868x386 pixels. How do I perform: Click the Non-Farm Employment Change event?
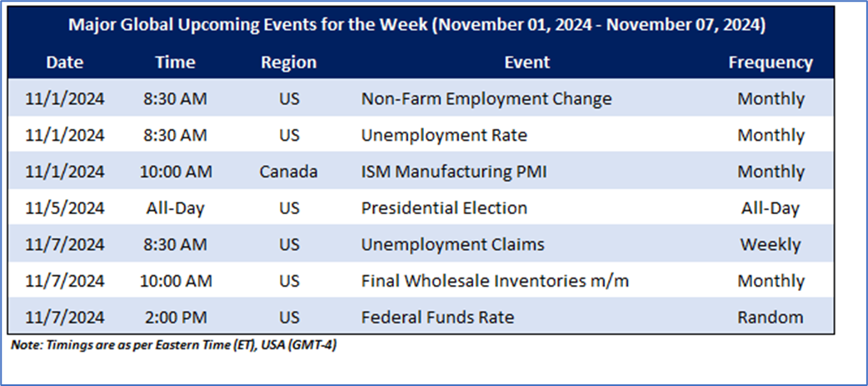click(486, 99)
